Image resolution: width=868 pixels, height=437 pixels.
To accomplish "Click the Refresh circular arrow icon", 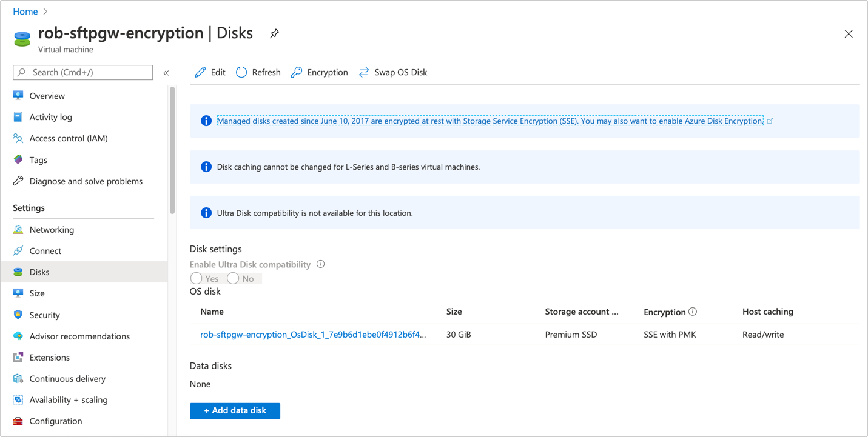I will click(241, 72).
